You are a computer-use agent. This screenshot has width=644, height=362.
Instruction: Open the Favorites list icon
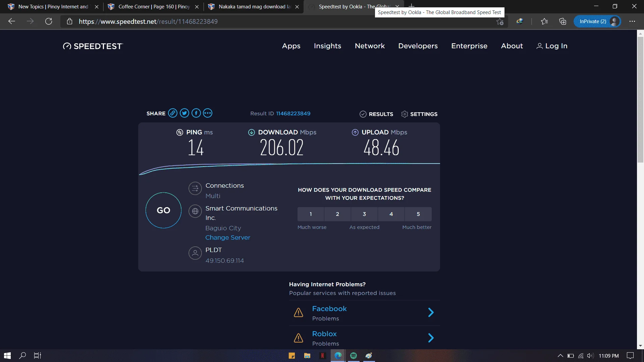tap(544, 21)
